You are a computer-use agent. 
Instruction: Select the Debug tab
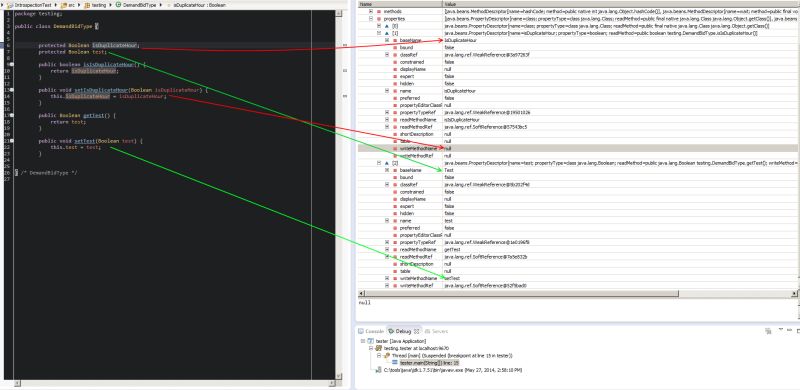404,331
